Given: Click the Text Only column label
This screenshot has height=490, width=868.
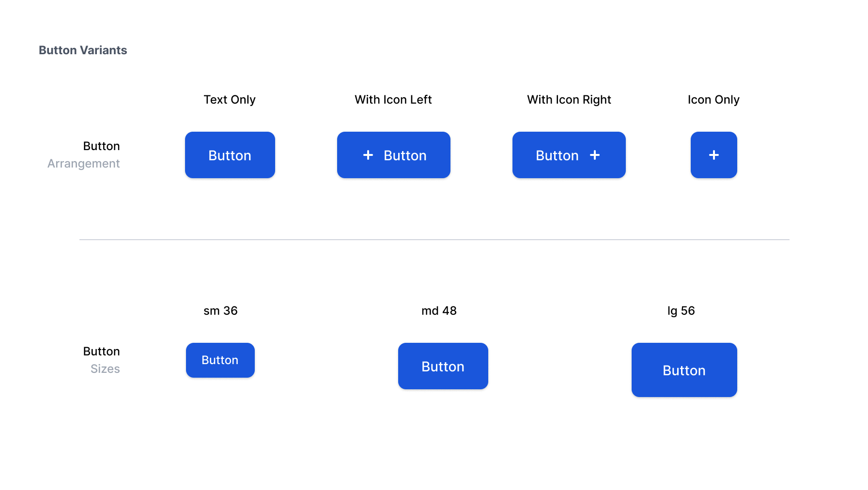Looking at the screenshot, I should tap(230, 100).
